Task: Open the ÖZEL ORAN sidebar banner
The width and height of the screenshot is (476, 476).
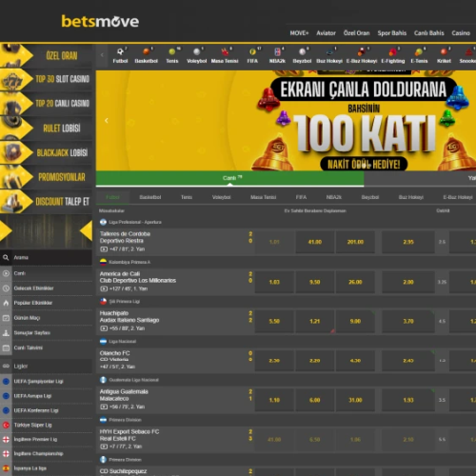Action: 47,56
